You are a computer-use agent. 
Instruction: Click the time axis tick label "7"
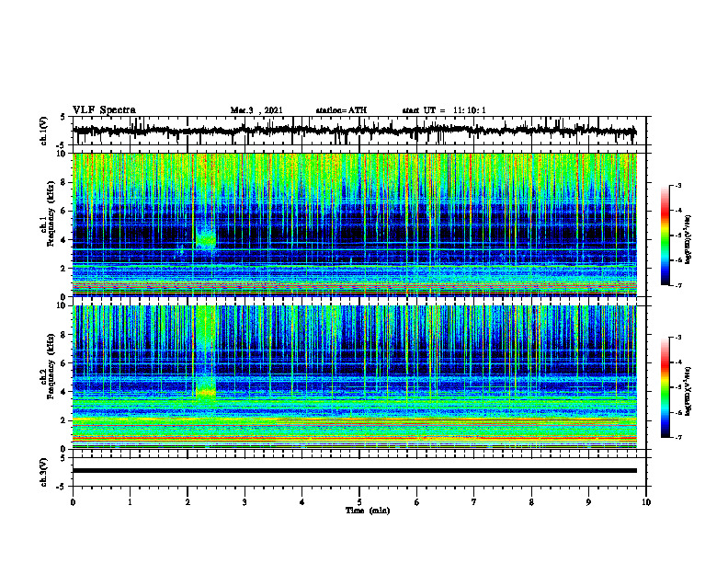pos(474,502)
